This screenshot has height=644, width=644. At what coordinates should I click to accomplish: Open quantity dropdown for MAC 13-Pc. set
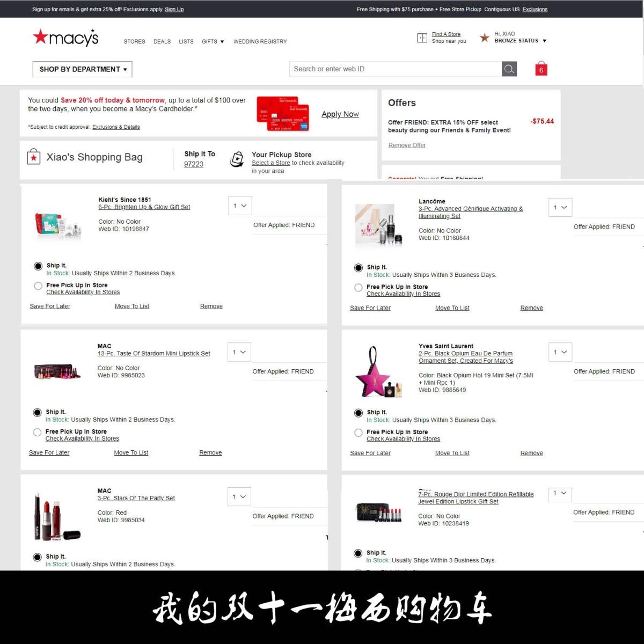point(239,352)
